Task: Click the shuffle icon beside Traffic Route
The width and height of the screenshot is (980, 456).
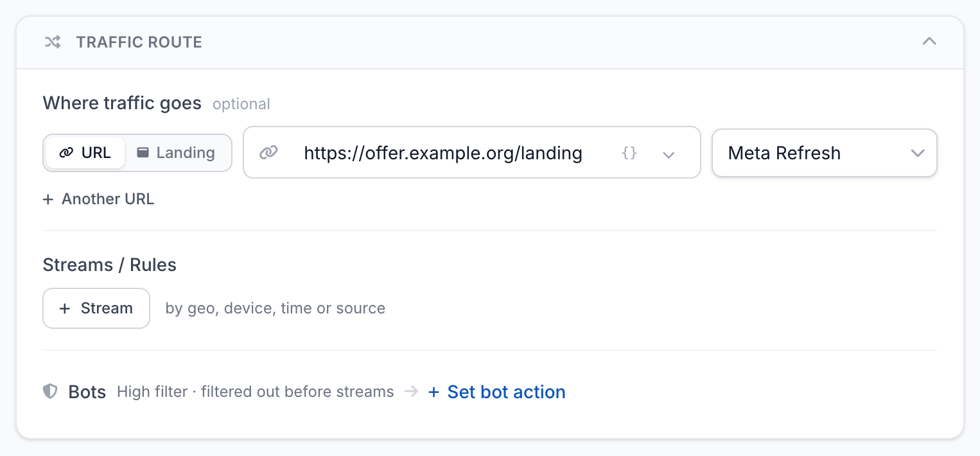Action: coord(52,42)
